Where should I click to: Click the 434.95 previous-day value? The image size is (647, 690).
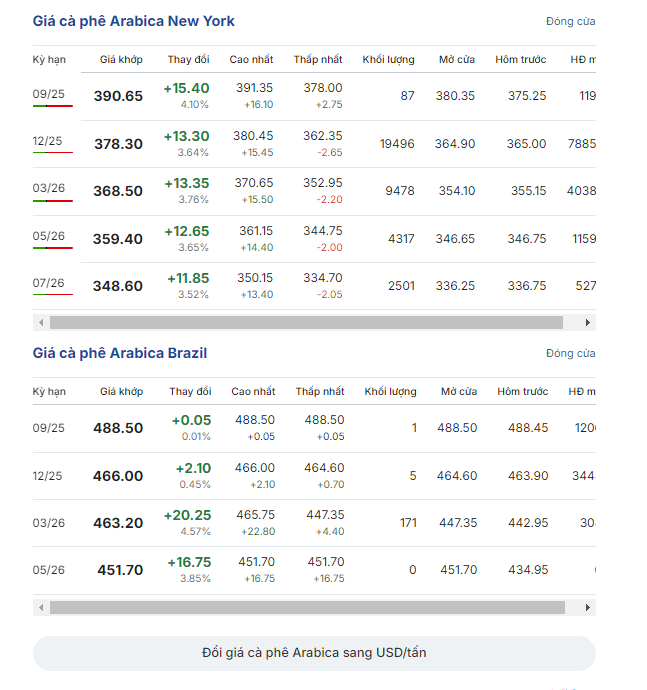pyautogui.click(x=528, y=570)
